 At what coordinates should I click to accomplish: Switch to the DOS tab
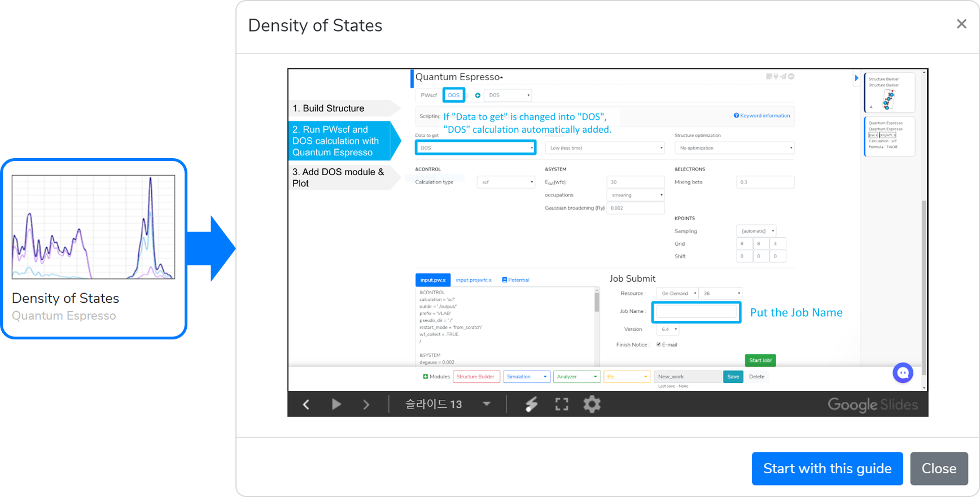click(x=453, y=95)
